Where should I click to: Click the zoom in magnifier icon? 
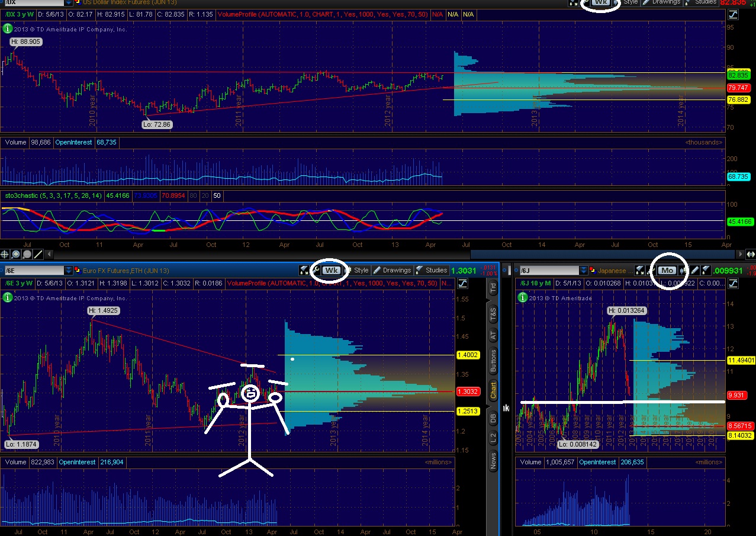click(16, 254)
